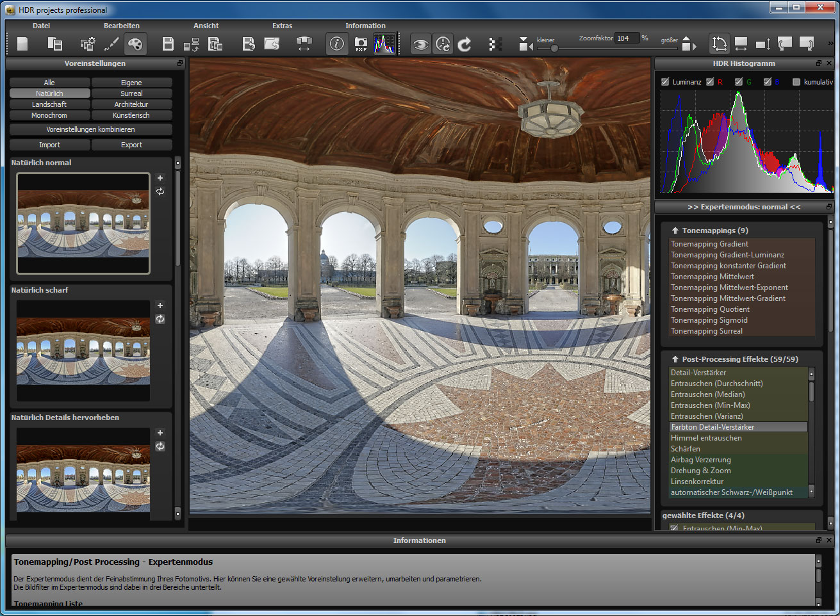840x616 pixels.
Task: Open the batch processing gear icon
Action: point(88,44)
